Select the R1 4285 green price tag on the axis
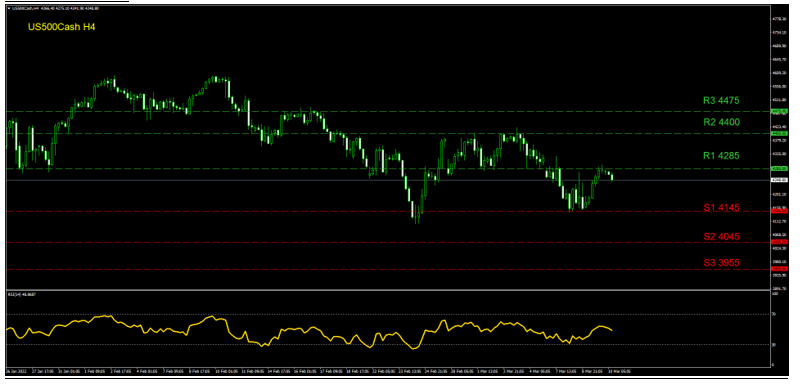 (779, 168)
